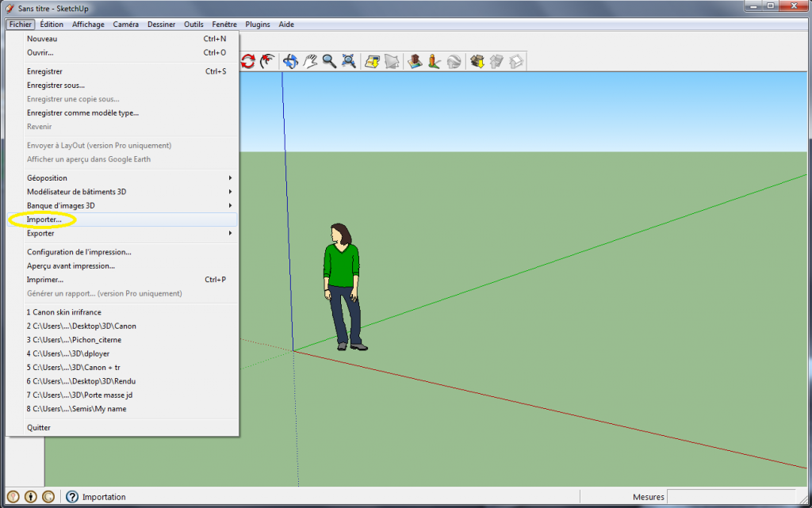This screenshot has height=508, width=812.
Task: Click the Share Component icon
Action: pos(515,62)
